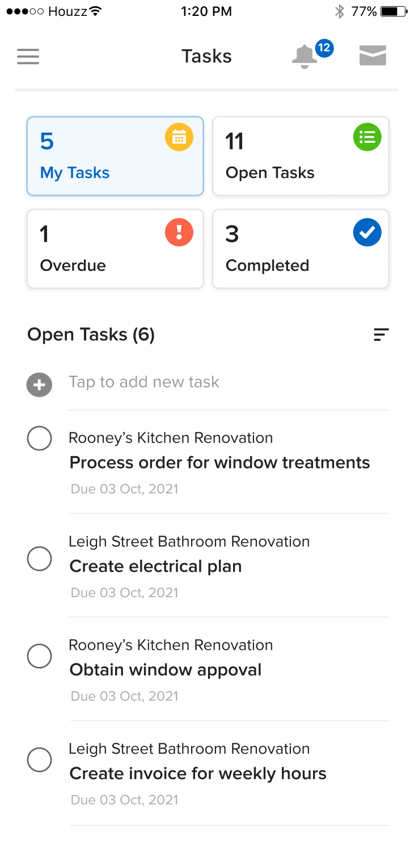Open the sort options for Open Tasks
The height and width of the screenshot is (868, 414).
(381, 335)
